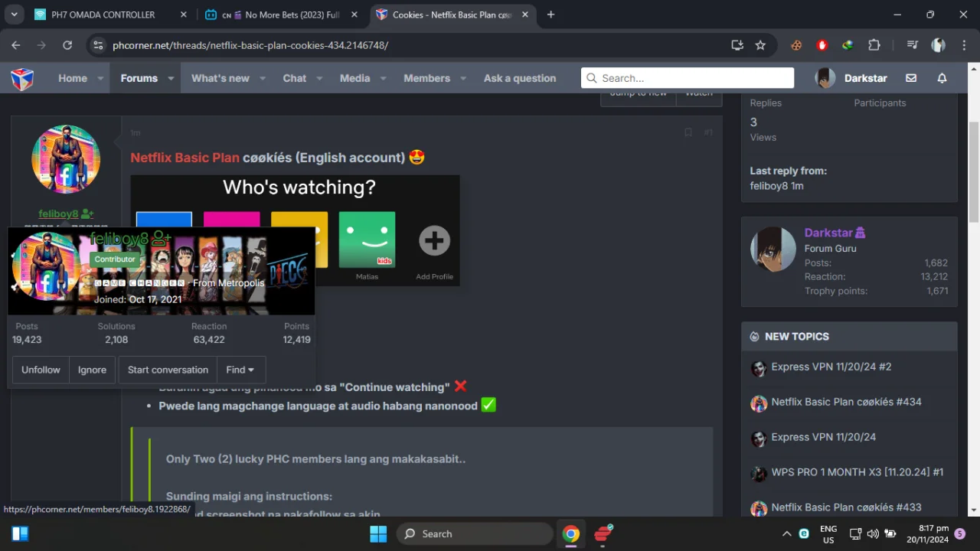Click the post number #1 link
The width and height of the screenshot is (980, 551).
pos(708,132)
